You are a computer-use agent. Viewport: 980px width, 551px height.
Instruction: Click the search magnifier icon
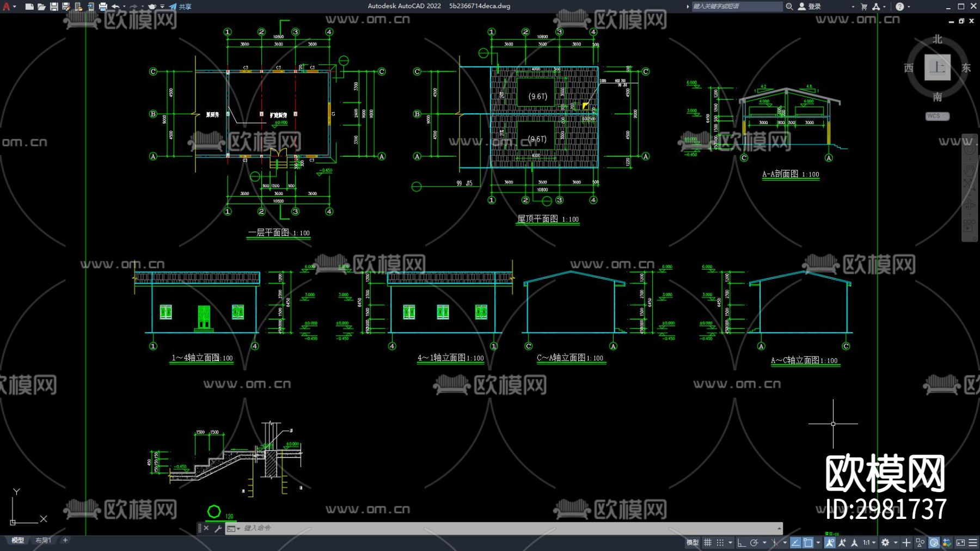789,7
